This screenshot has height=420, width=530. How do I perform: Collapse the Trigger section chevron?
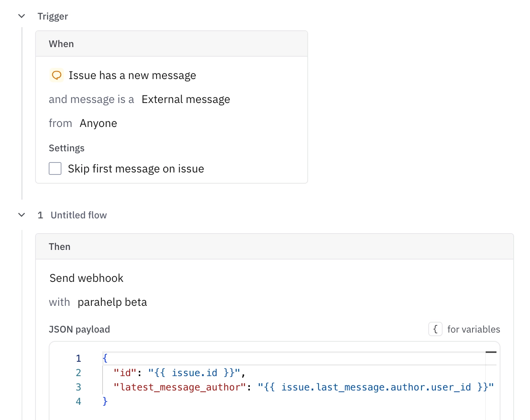tap(22, 16)
